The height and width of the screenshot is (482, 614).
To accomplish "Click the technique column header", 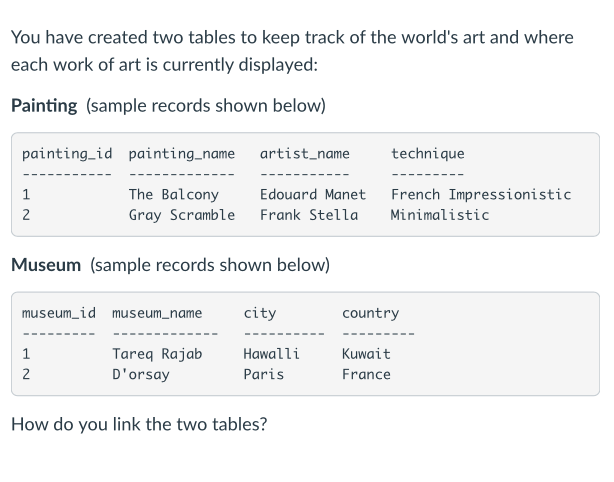I will (x=427, y=154).
